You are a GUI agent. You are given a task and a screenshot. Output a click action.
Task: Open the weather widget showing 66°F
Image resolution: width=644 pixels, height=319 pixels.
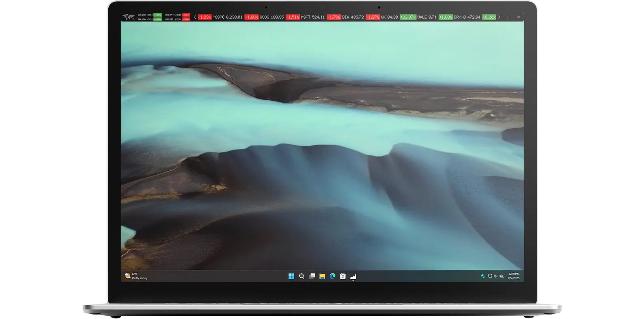coord(136,276)
